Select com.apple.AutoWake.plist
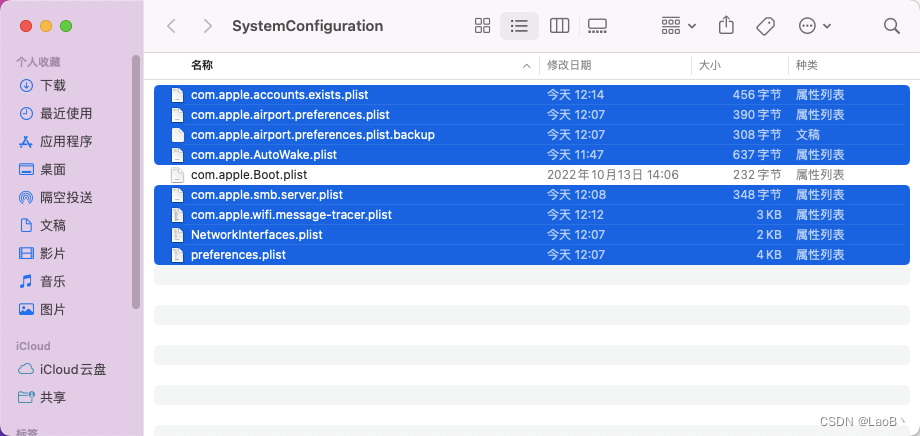 [x=532, y=154]
